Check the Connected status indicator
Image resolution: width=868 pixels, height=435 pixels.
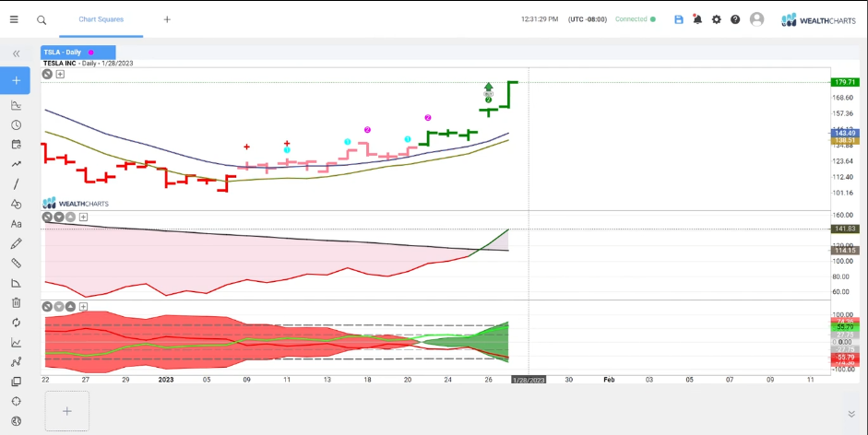pyautogui.click(x=636, y=19)
